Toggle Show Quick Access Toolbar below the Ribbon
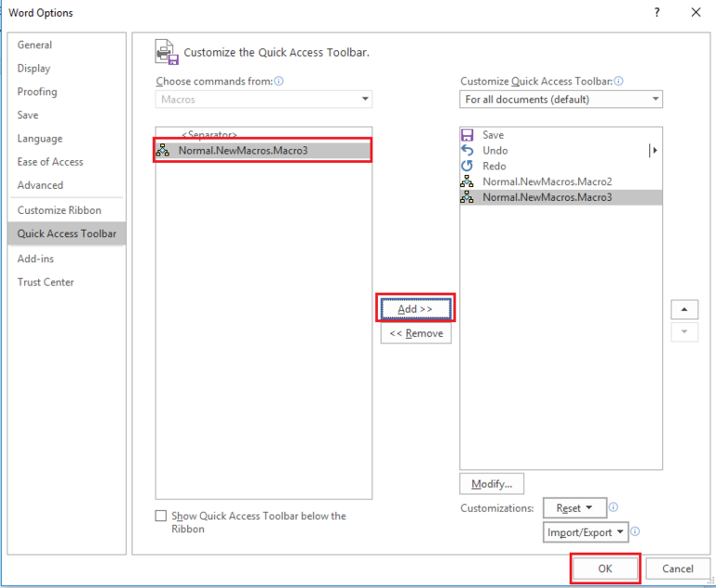 tap(161, 516)
